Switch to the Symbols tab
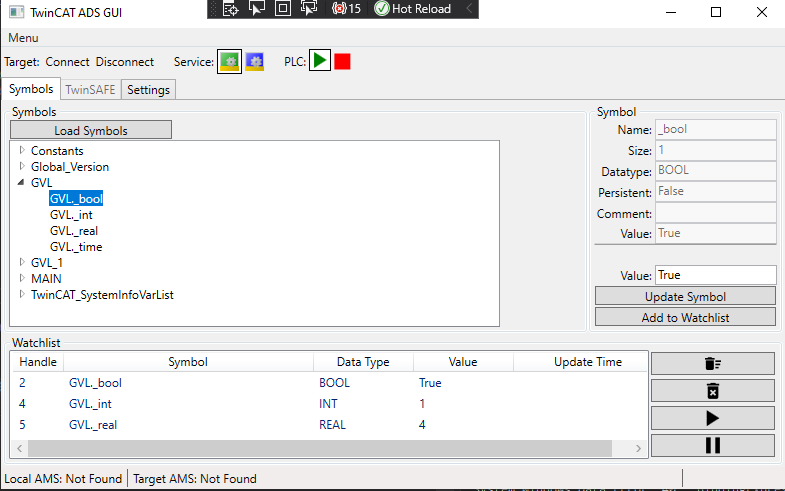Image resolution: width=785 pixels, height=491 pixels. 31,89
